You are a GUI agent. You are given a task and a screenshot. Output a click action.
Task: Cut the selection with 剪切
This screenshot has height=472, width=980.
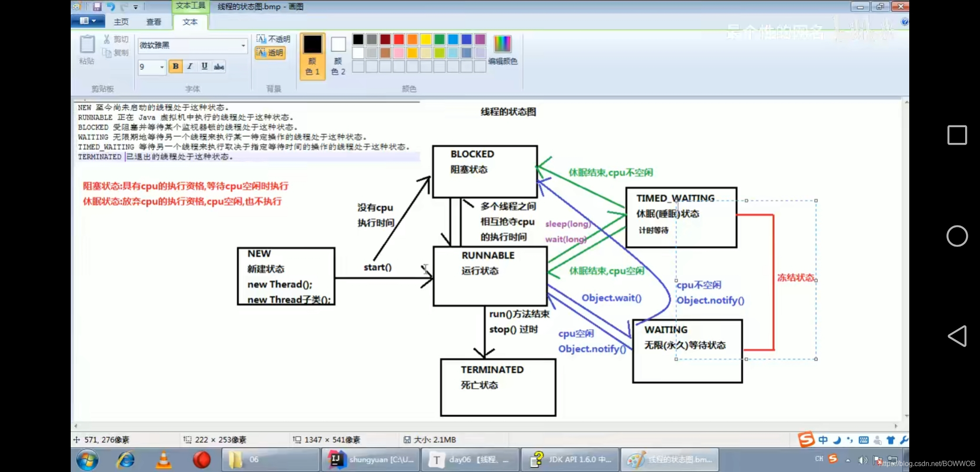point(116,39)
